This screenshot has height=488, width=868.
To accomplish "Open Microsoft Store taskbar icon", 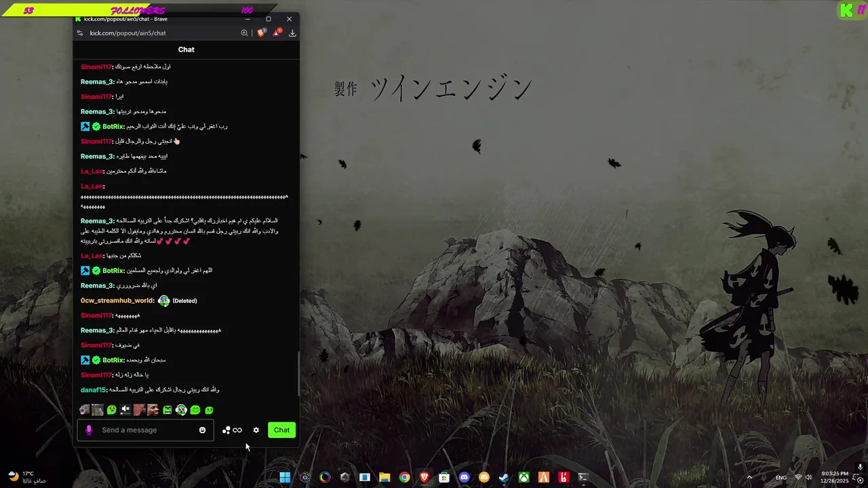I will [444, 477].
